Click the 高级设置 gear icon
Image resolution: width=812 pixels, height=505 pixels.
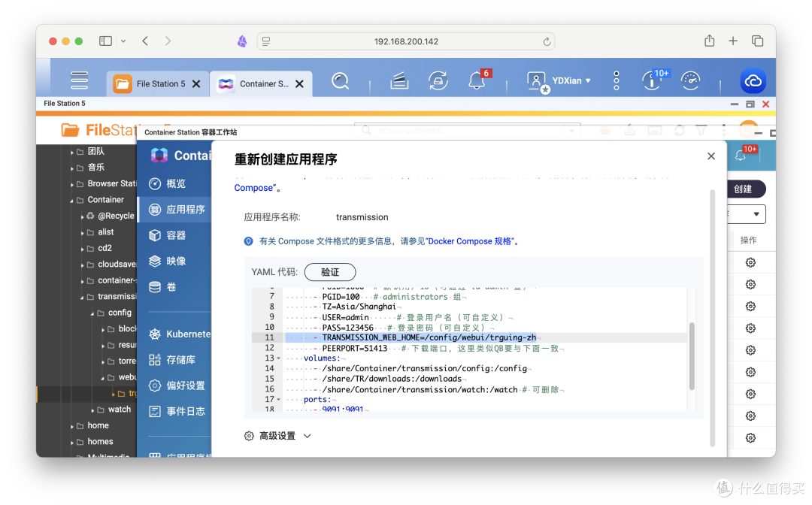tap(249, 436)
